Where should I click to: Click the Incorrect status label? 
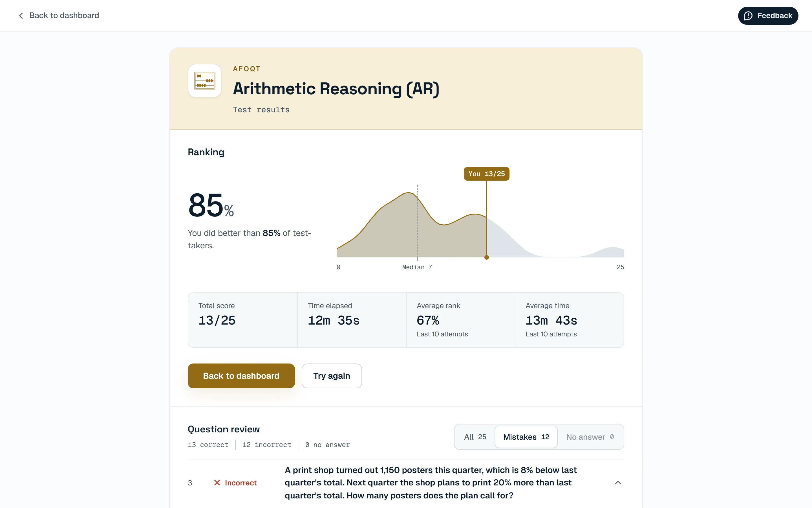240,483
